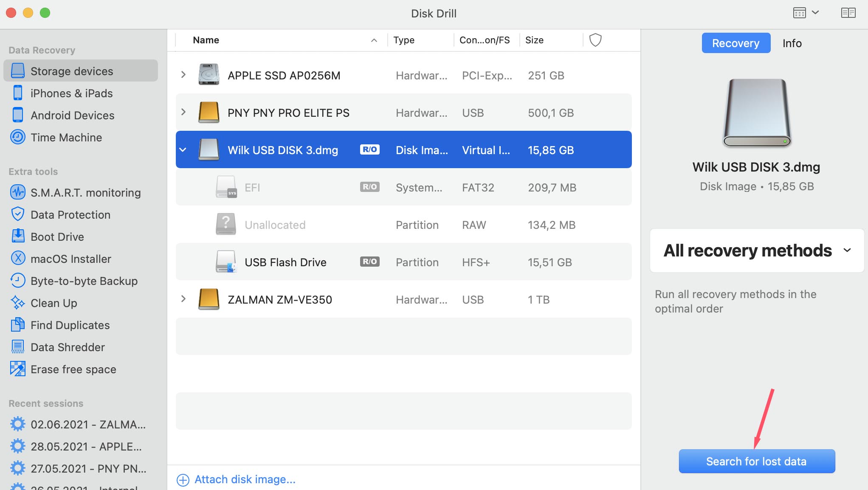Switch to the Info tab

tap(792, 42)
